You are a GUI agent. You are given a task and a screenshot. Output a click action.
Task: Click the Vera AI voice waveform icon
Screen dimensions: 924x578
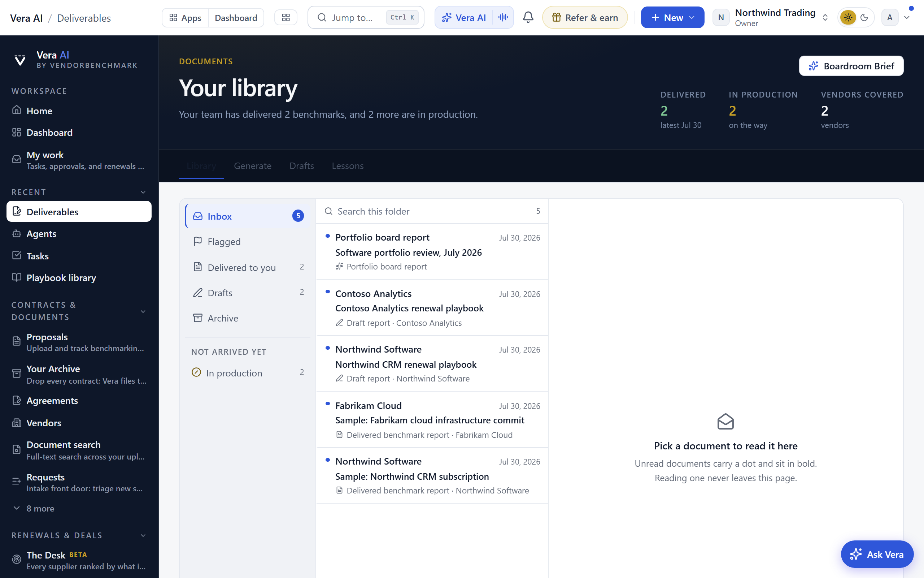(x=503, y=17)
